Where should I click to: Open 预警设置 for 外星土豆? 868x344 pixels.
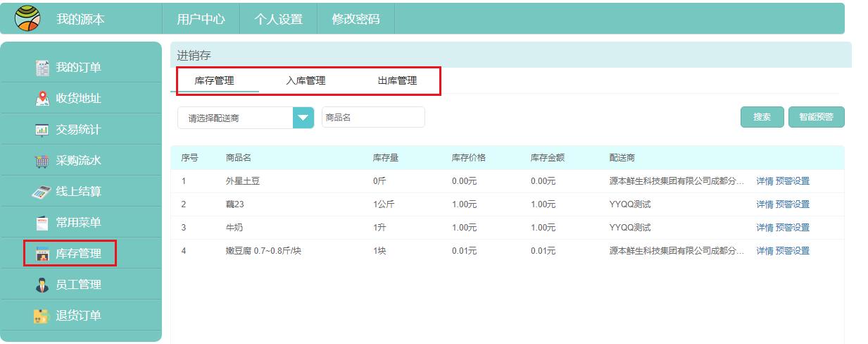[x=793, y=181]
